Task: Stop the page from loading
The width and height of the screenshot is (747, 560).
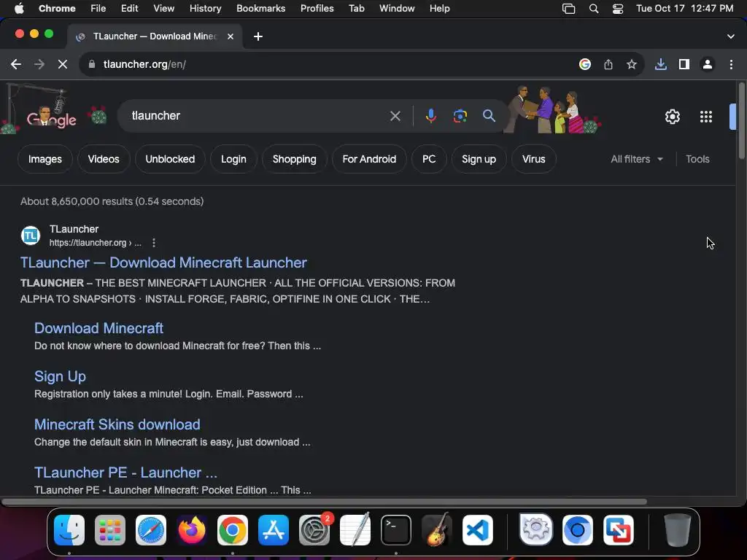Action: pos(63,64)
